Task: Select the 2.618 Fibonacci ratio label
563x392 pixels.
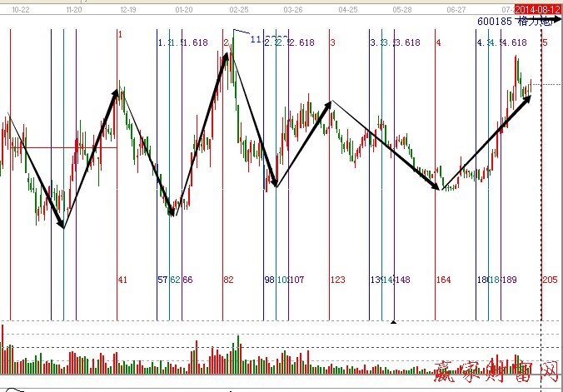Action: (301, 42)
